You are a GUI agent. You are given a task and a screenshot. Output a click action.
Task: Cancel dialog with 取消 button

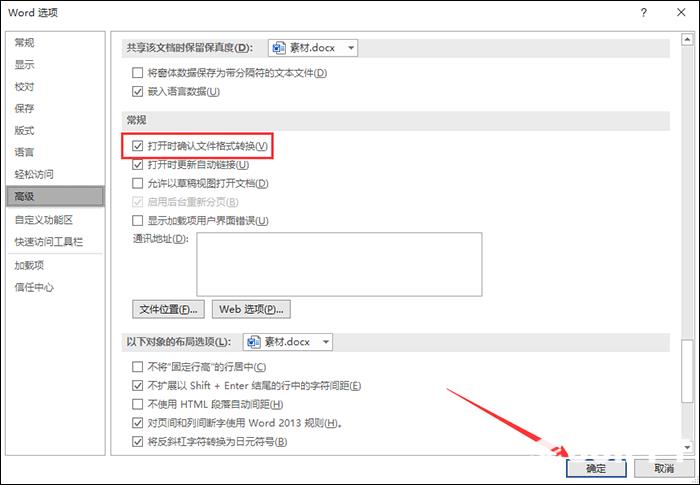[x=664, y=468]
